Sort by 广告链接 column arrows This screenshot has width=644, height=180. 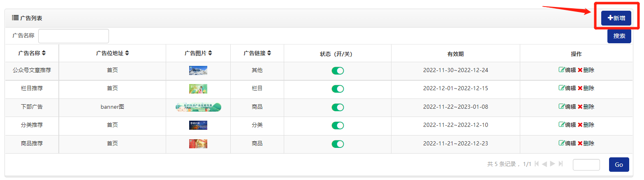coord(269,53)
